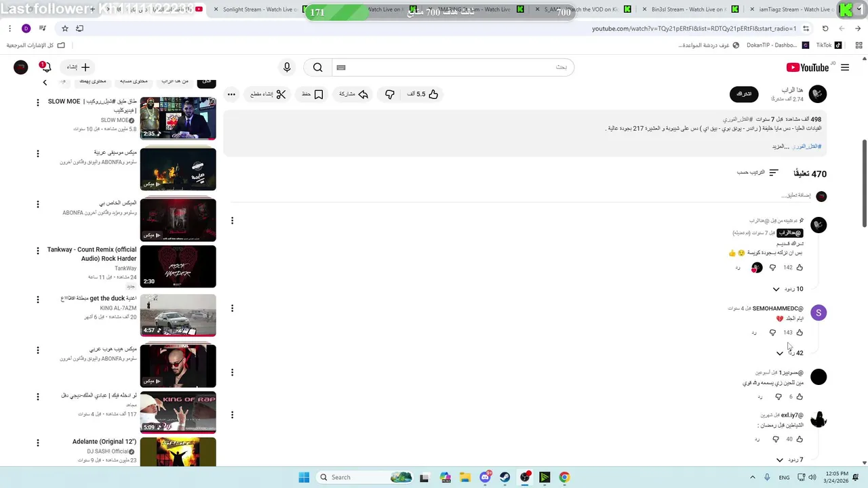The width and height of the screenshot is (868, 488).
Task: Play the get the duck 4:57 thumbnail
Action: [178, 315]
